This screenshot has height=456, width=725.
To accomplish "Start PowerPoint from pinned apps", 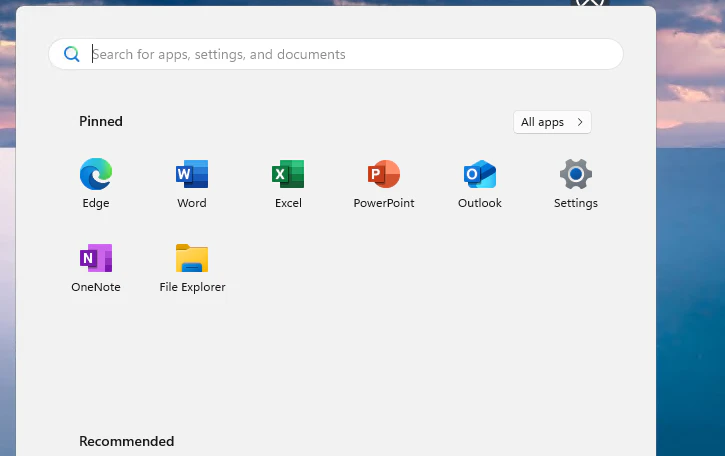I will tap(384, 183).
